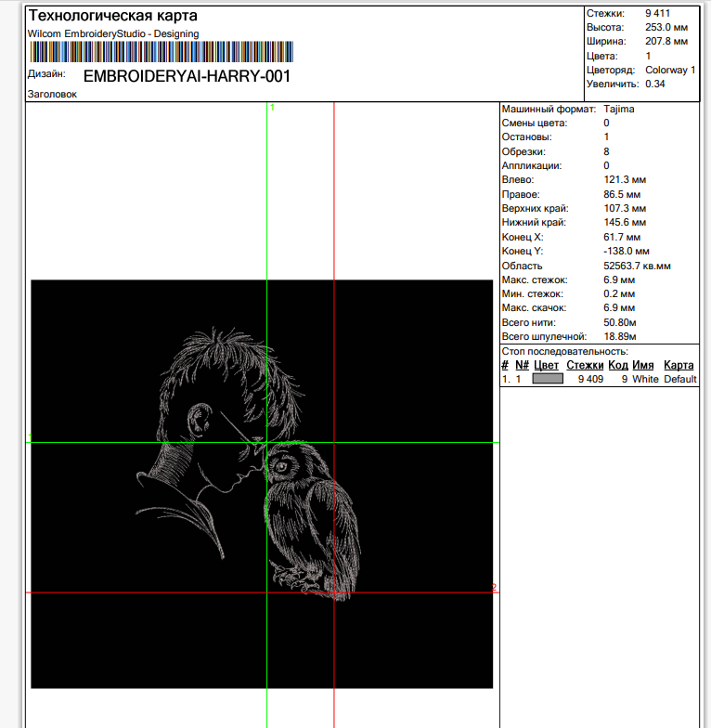Click the 'Стежки' column header
Image resolution: width=711 pixels, height=728 pixels.
click(585, 366)
